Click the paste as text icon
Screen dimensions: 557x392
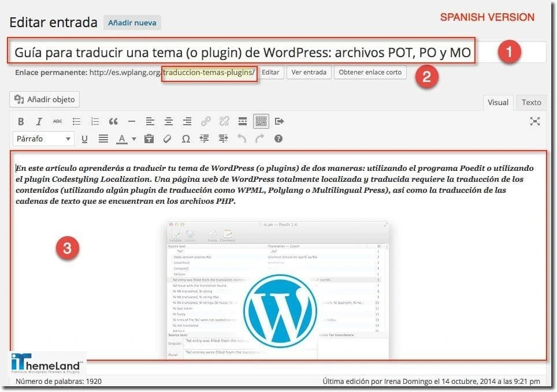pos(149,139)
